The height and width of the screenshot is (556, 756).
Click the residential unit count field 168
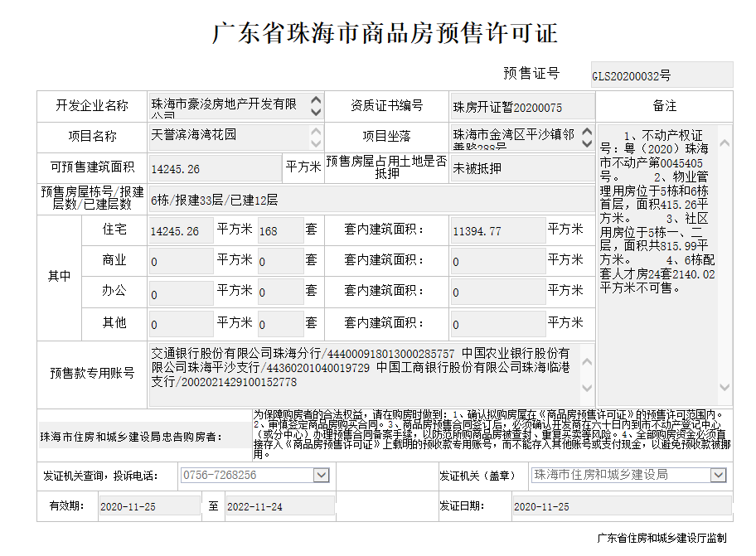coord(279,231)
